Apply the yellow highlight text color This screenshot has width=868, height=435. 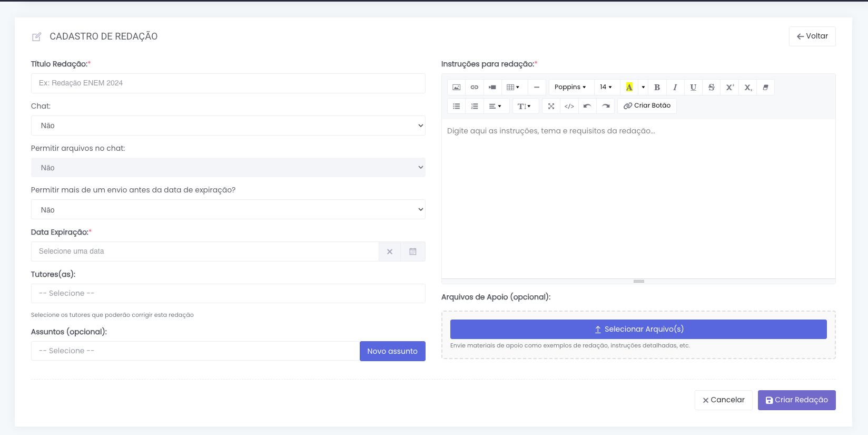[x=629, y=88]
